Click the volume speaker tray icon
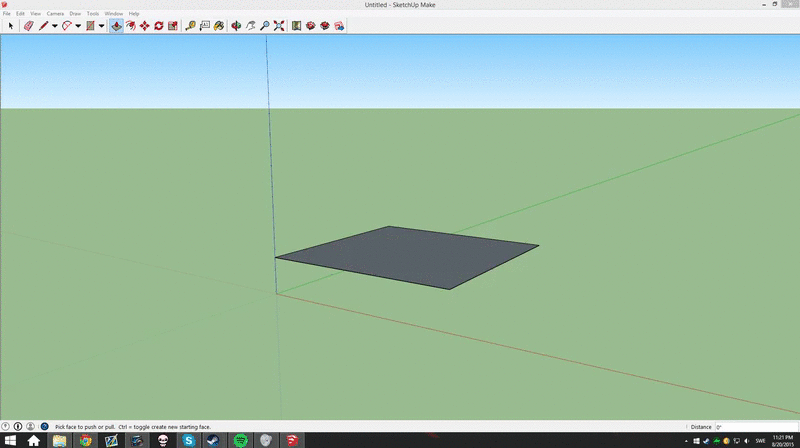Viewport: 800px width, 448px height. (x=746, y=441)
